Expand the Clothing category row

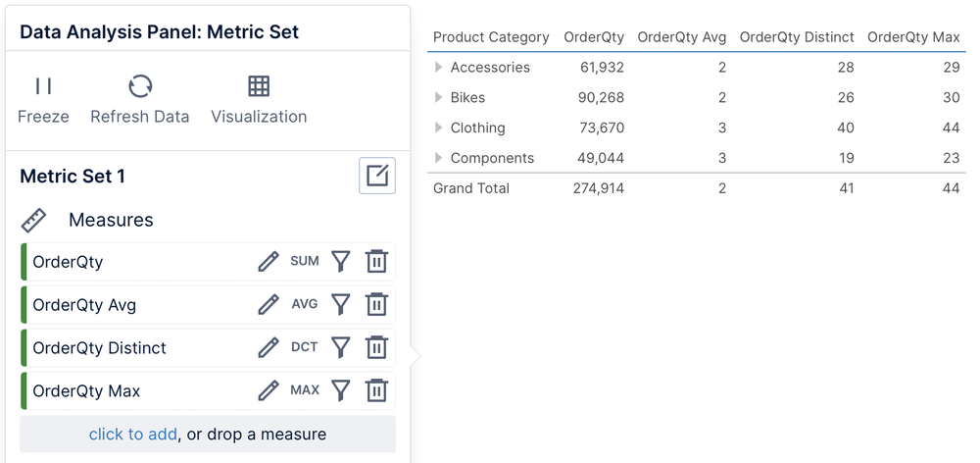439,128
